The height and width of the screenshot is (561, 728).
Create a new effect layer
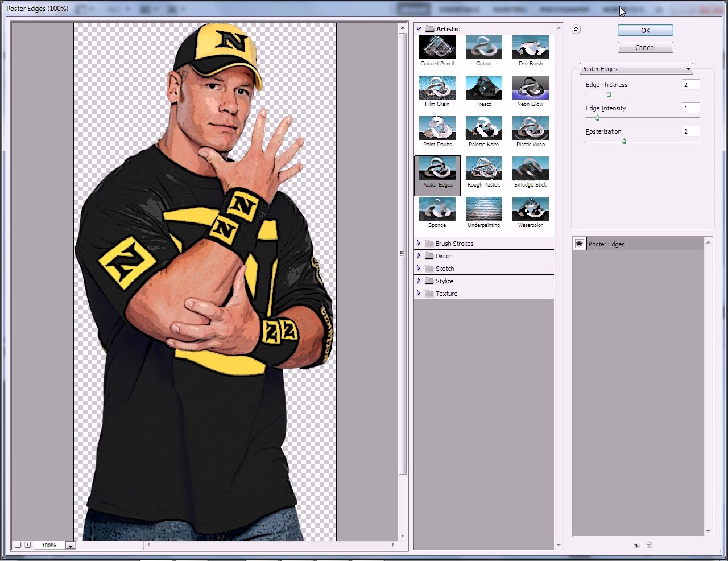[x=636, y=544]
